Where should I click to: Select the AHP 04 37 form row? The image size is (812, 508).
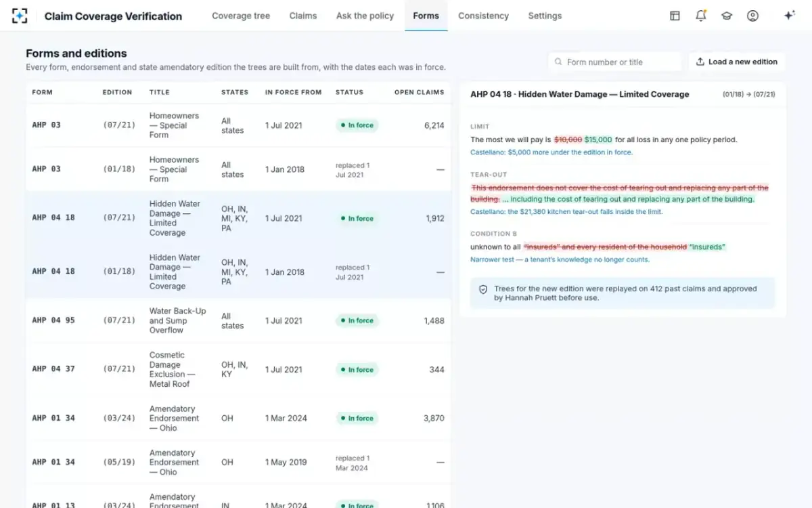[x=238, y=369]
